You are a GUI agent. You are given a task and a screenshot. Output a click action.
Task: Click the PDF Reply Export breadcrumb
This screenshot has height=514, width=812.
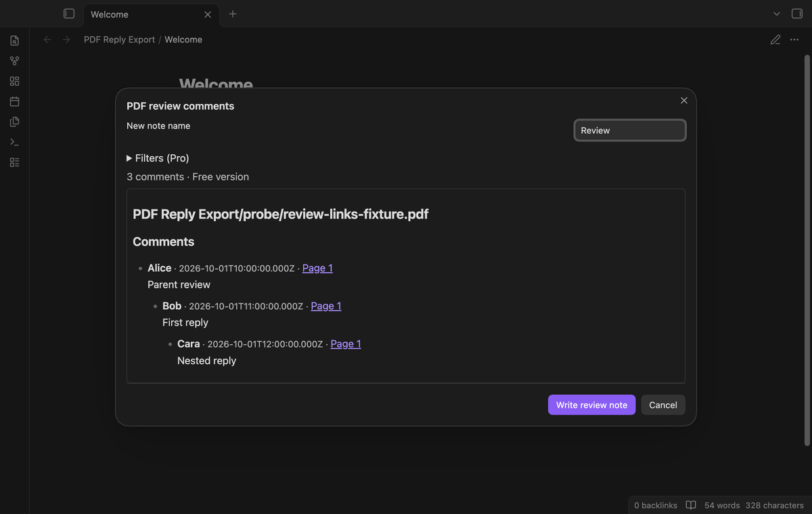[x=120, y=40]
